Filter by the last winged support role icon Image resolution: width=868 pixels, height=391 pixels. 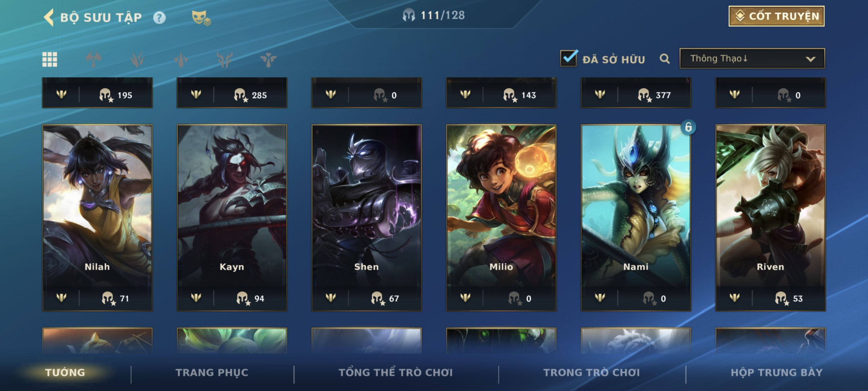click(x=268, y=59)
